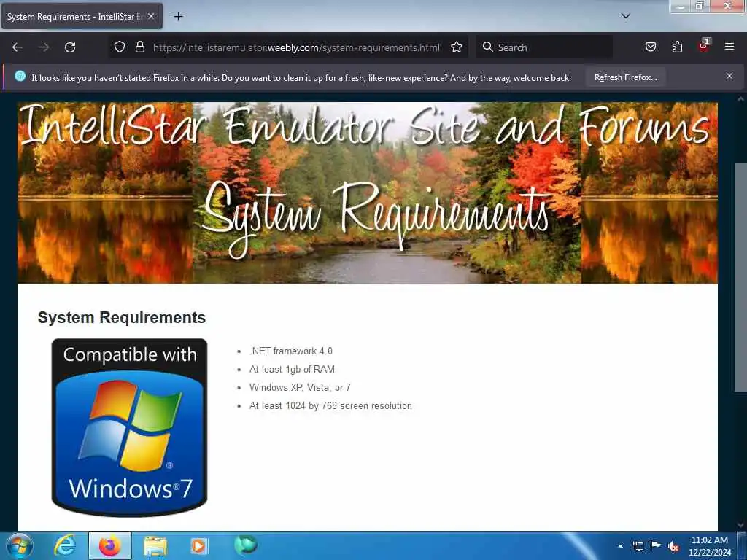Open the Action Center flag icon
Viewport: 747px width, 560px height.
pyautogui.click(x=656, y=545)
